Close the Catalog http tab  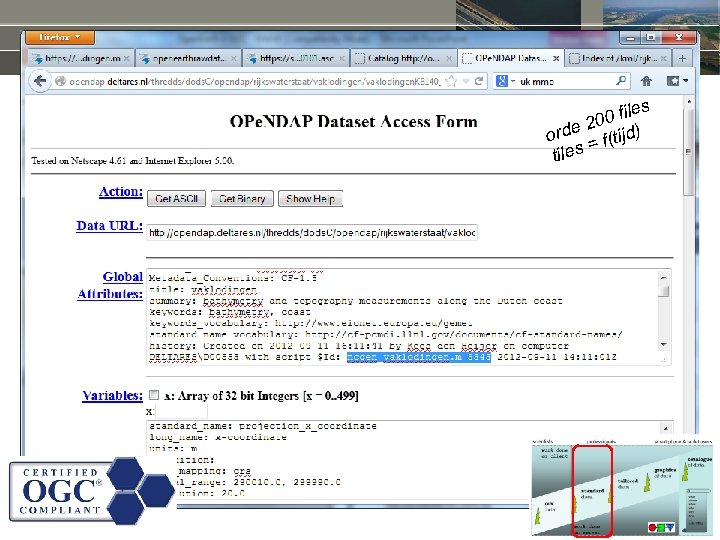click(x=449, y=58)
